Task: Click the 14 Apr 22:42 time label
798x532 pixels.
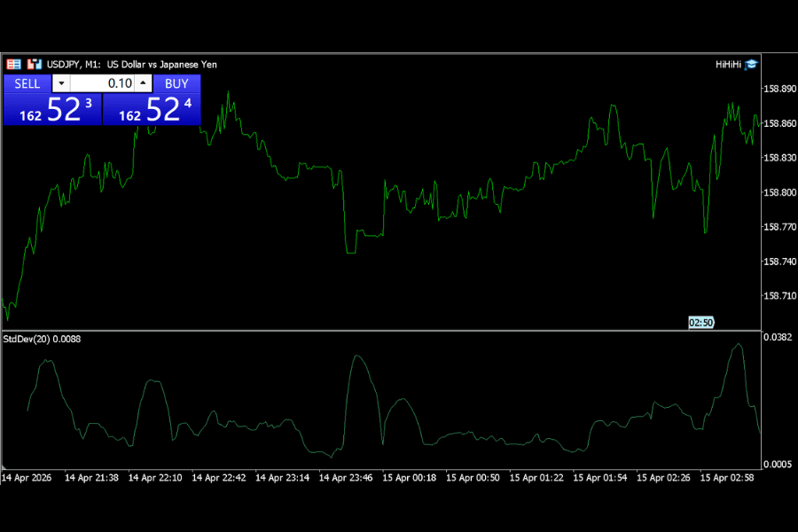Action: pyautogui.click(x=219, y=478)
